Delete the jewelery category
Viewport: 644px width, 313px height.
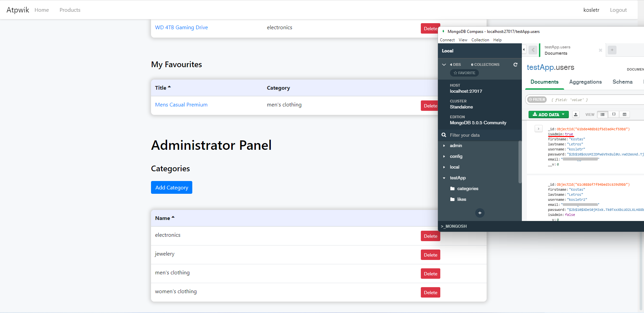tap(430, 255)
